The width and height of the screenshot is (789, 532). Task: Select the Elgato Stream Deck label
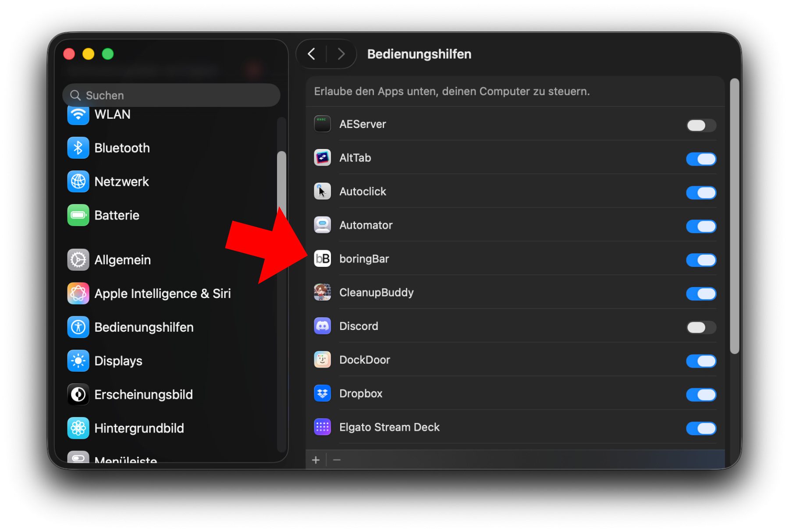[x=390, y=427]
